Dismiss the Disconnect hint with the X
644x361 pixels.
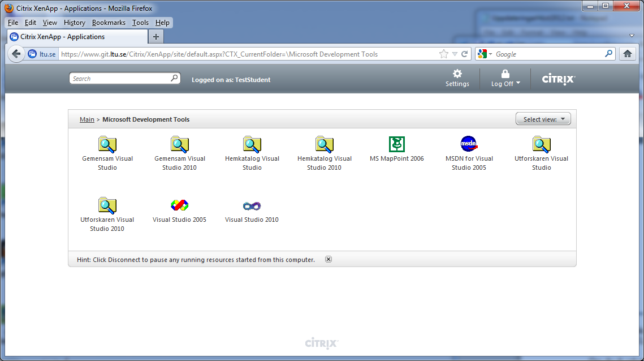tap(329, 259)
